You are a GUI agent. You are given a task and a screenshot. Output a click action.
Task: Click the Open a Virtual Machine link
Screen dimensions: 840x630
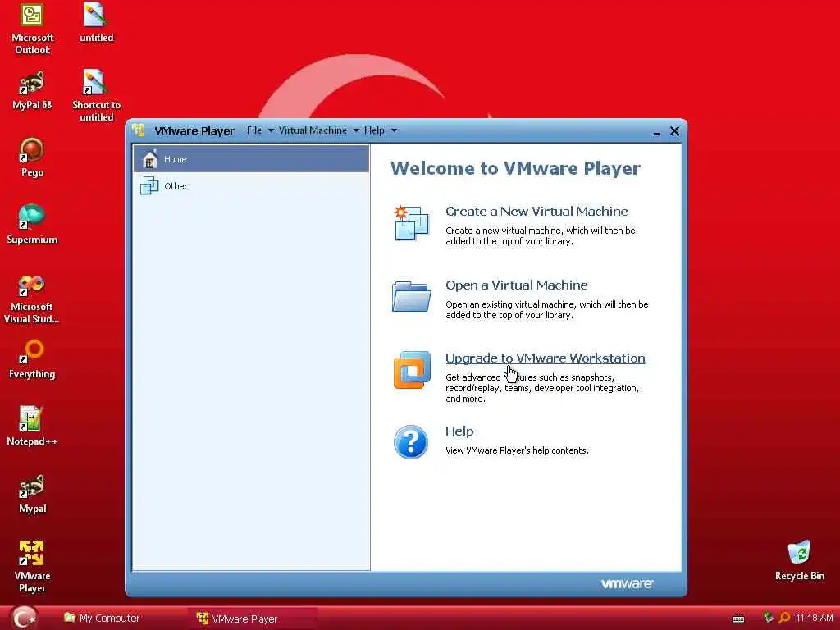[517, 285]
